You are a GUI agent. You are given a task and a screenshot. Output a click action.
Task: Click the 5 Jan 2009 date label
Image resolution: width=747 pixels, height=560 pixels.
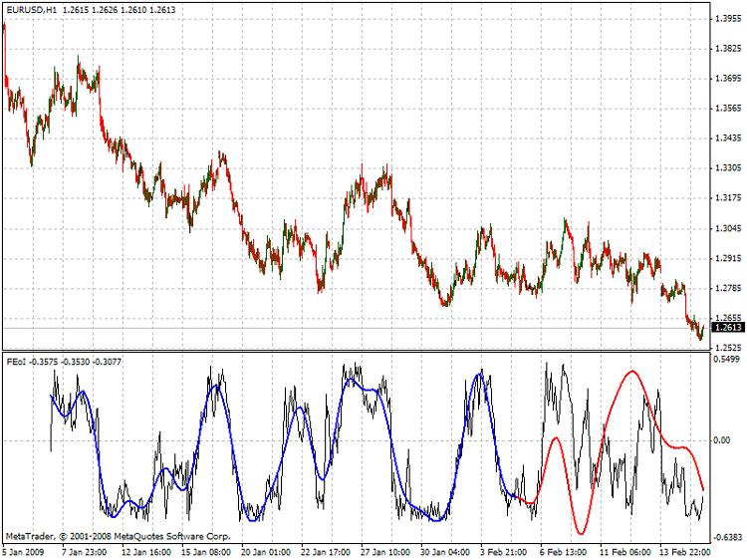point(25,551)
